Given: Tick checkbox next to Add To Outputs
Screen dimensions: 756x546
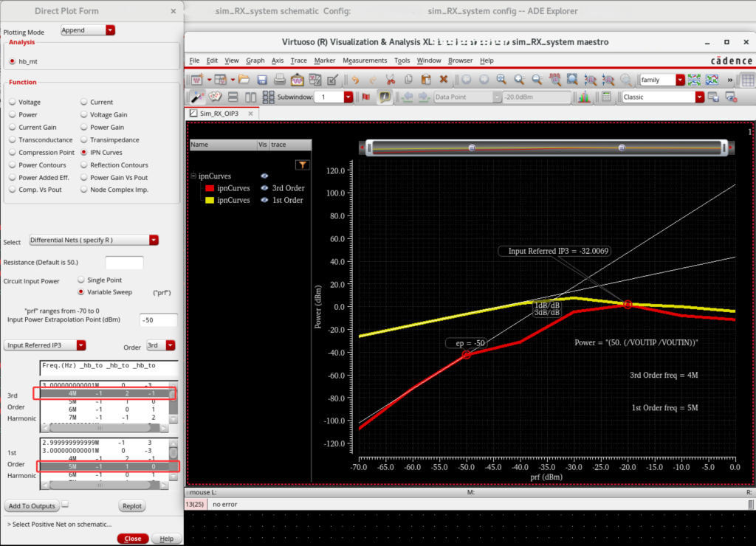Looking at the screenshot, I should [x=65, y=504].
